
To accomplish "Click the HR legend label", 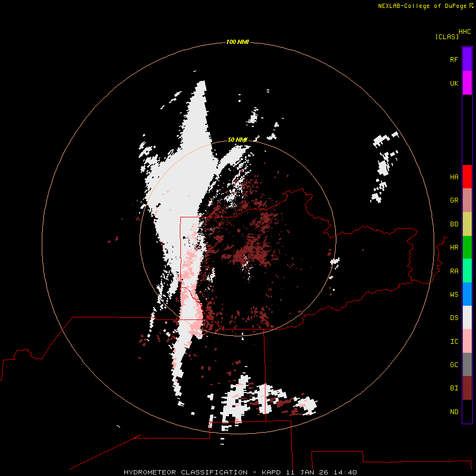I will point(454,248).
